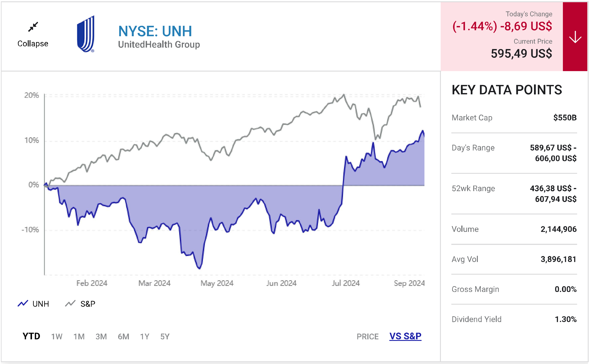Show the 1Y time range
Image resolution: width=590 pixels, height=364 pixels.
tap(145, 336)
